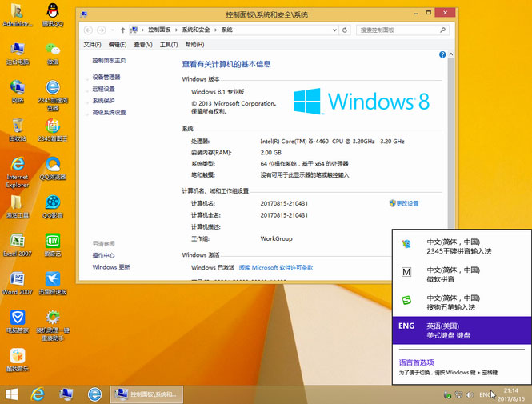Image resolution: width=532 pixels, height=404 pixels.
Task: Click the network tray icon
Action: pos(458,395)
